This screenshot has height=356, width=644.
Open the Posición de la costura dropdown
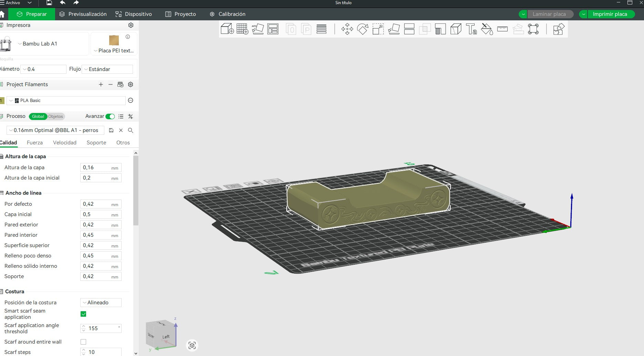(x=101, y=303)
